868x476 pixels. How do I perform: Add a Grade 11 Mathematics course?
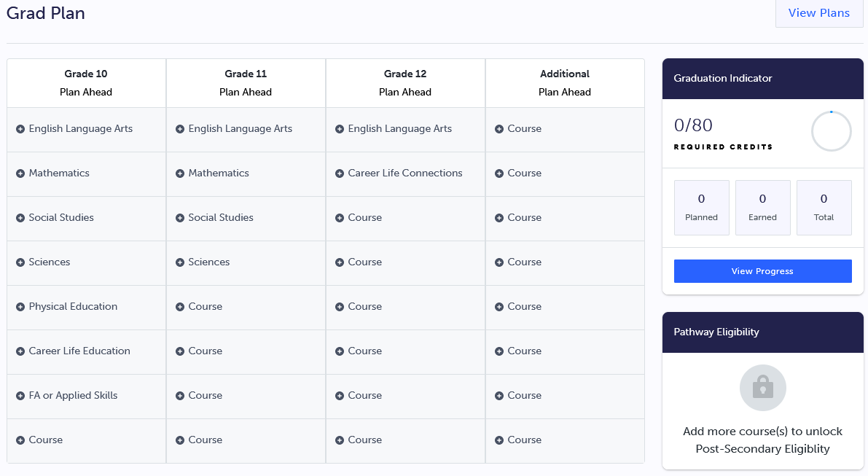tap(245, 173)
